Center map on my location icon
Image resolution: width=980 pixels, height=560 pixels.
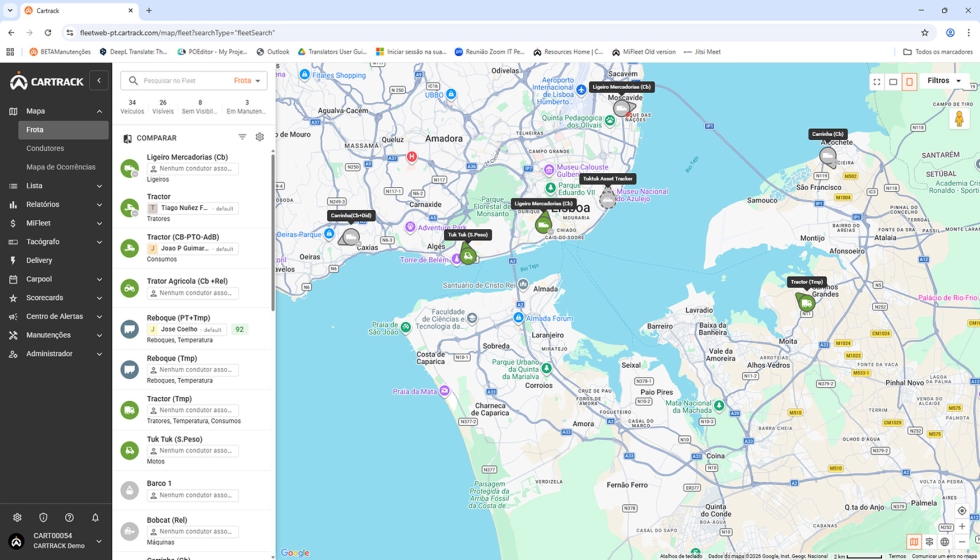[962, 511]
